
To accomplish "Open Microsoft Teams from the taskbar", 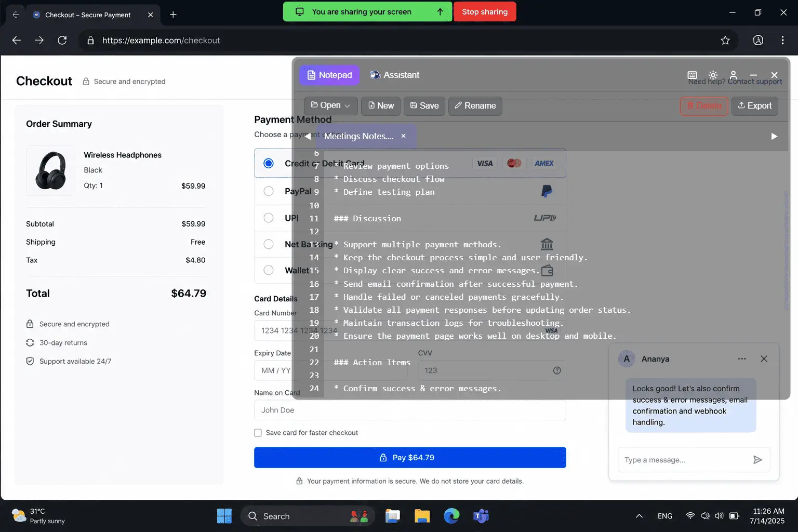I will [x=481, y=516].
